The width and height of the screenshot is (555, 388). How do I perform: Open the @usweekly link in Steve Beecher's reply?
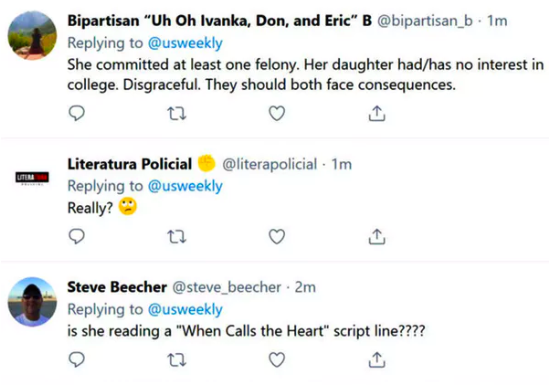coord(185,309)
